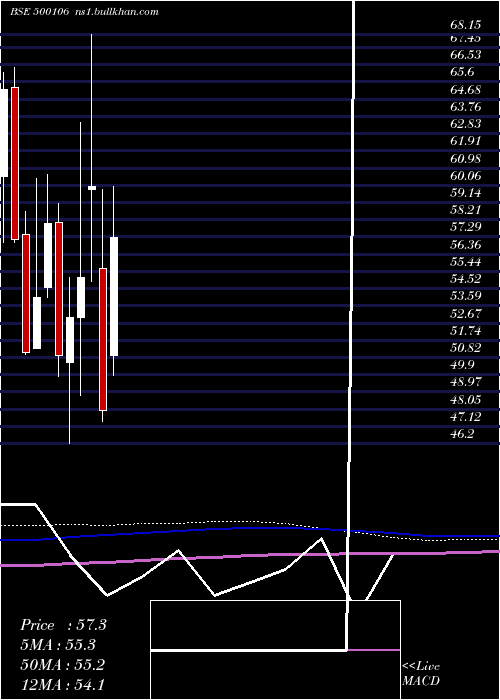Image resolution: width=500 pixels, height=700 pixels.
Task: Select the last white candle near 56.36
Action: coord(114,296)
